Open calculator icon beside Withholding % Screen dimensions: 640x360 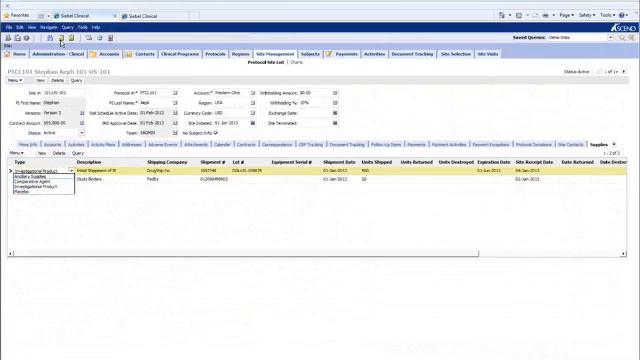(x=335, y=103)
